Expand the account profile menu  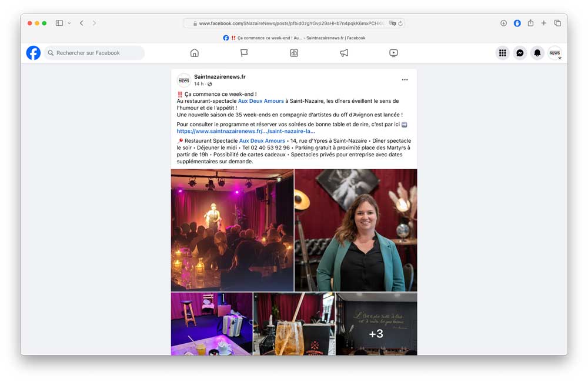(x=554, y=53)
